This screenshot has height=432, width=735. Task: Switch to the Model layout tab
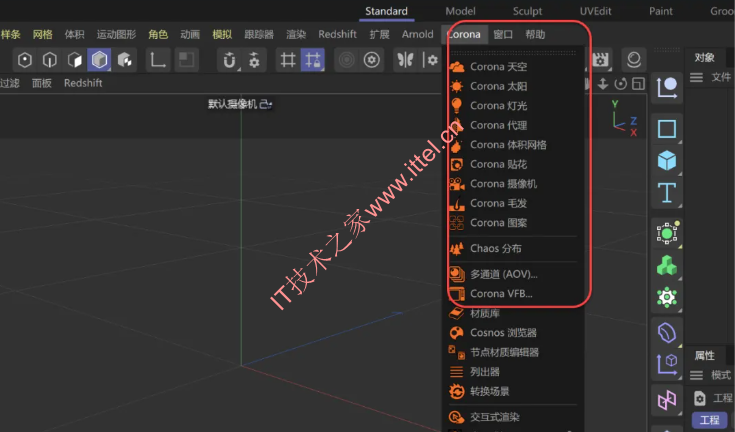point(460,11)
